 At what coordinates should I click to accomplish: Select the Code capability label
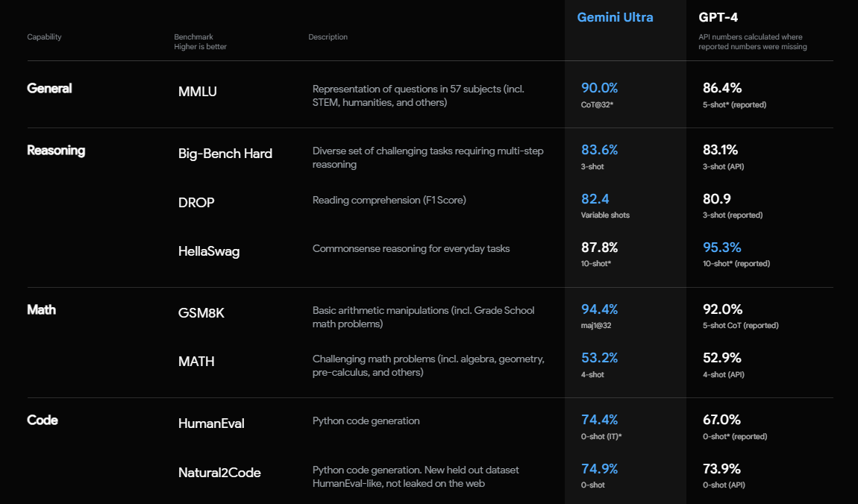43,420
